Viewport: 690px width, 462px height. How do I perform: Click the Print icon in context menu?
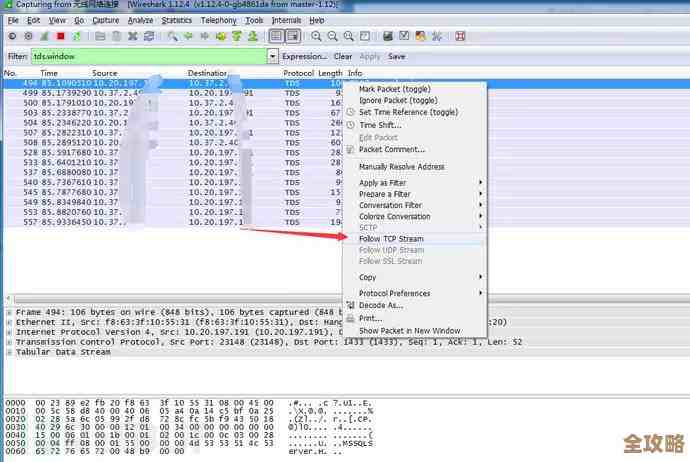tap(350, 318)
